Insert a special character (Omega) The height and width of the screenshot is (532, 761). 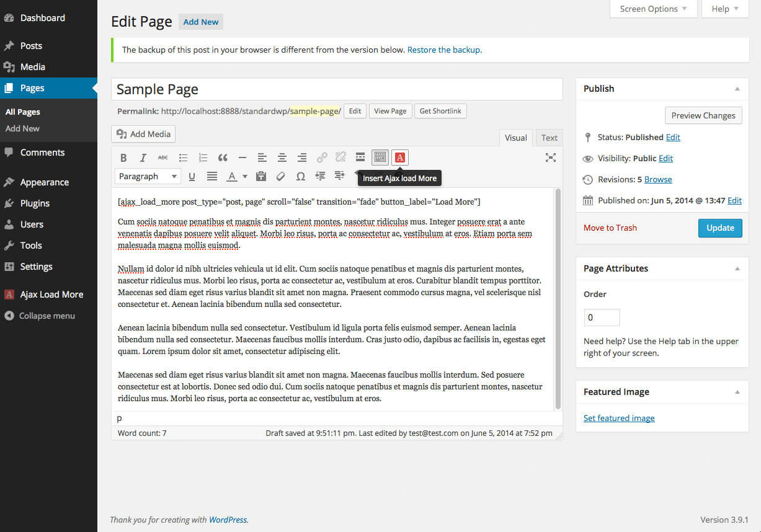pos(300,176)
